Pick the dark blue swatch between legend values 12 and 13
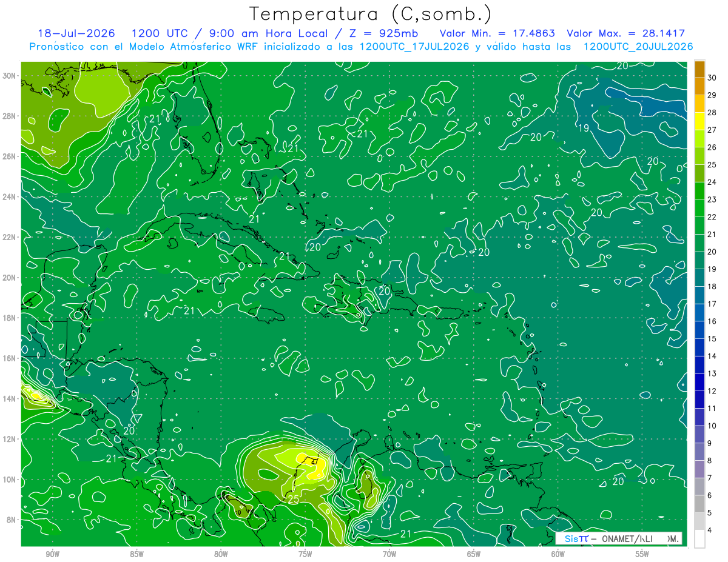 coord(699,382)
